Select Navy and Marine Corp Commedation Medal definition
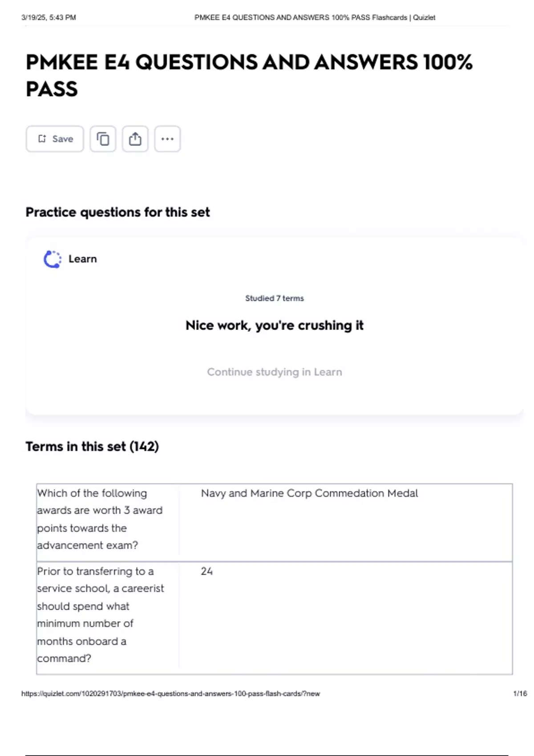534x756 pixels. coord(309,493)
